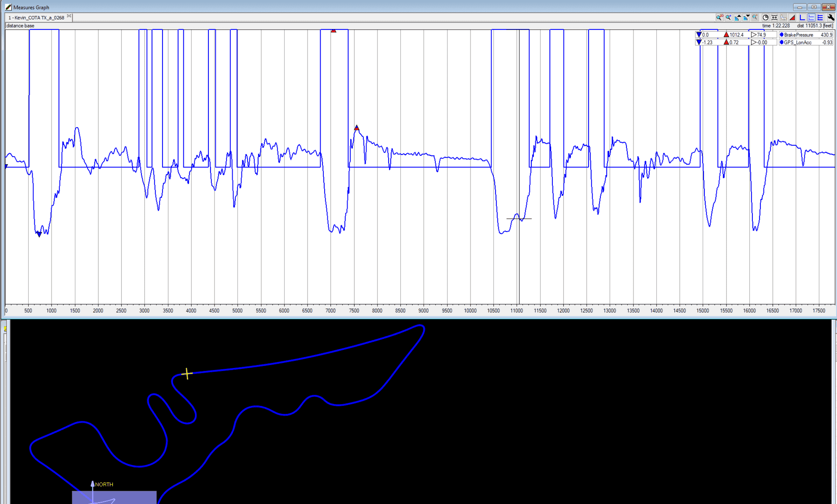The height and width of the screenshot is (504, 837).
Task: Click the zoom-down icon with downward arrow
Action: click(746, 18)
